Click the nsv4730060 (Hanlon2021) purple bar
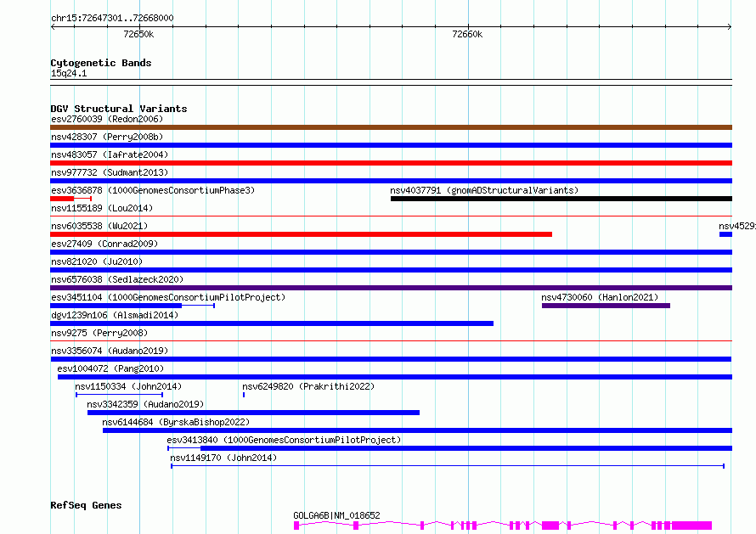This screenshot has width=756, height=534. [606, 306]
